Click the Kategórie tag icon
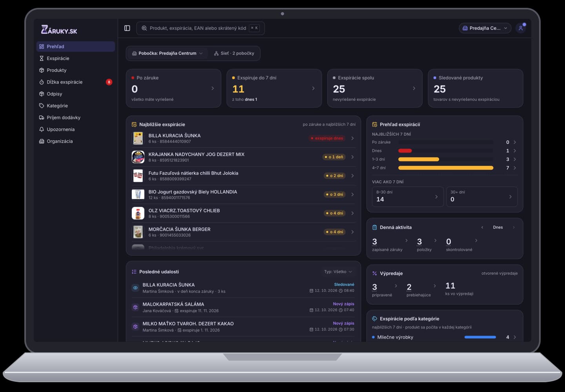Viewport: 565px width, 392px height. (42, 106)
